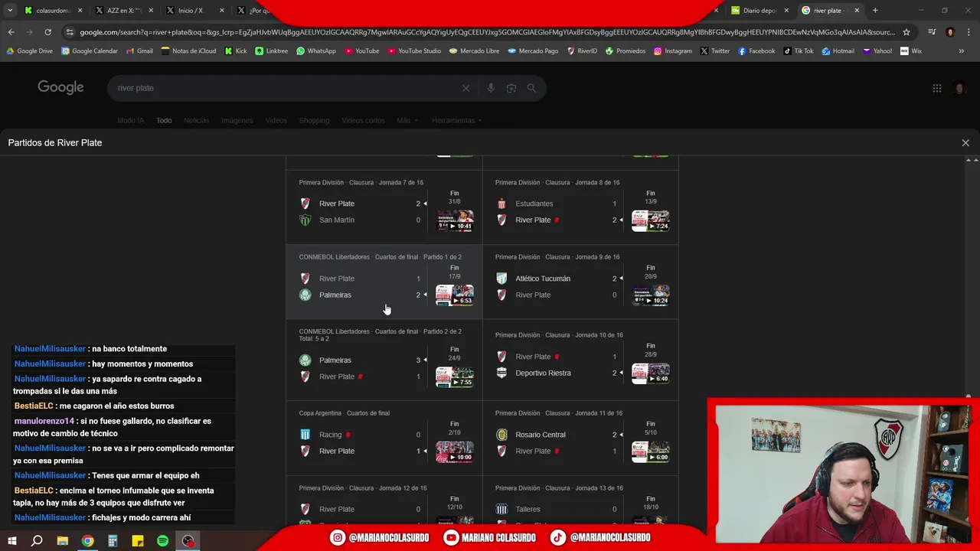
Task: Open the Mercado Libre bookmark
Action: (x=475, y=51)
